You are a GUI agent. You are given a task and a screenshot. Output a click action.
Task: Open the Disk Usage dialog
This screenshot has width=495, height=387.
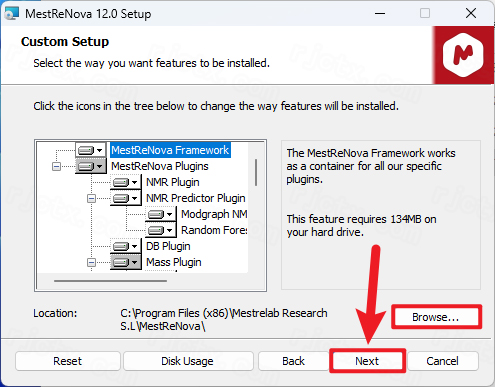pyautogui.click(x=188, y=361)
